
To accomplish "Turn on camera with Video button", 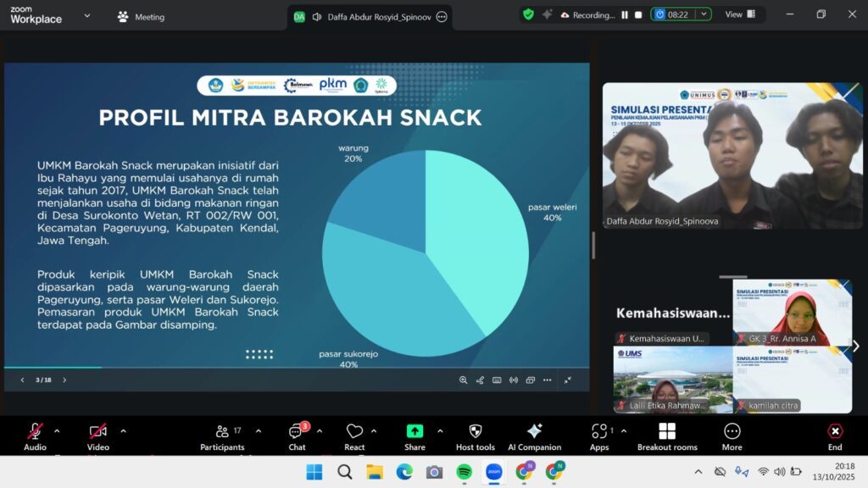I will [x=98, y=435].
